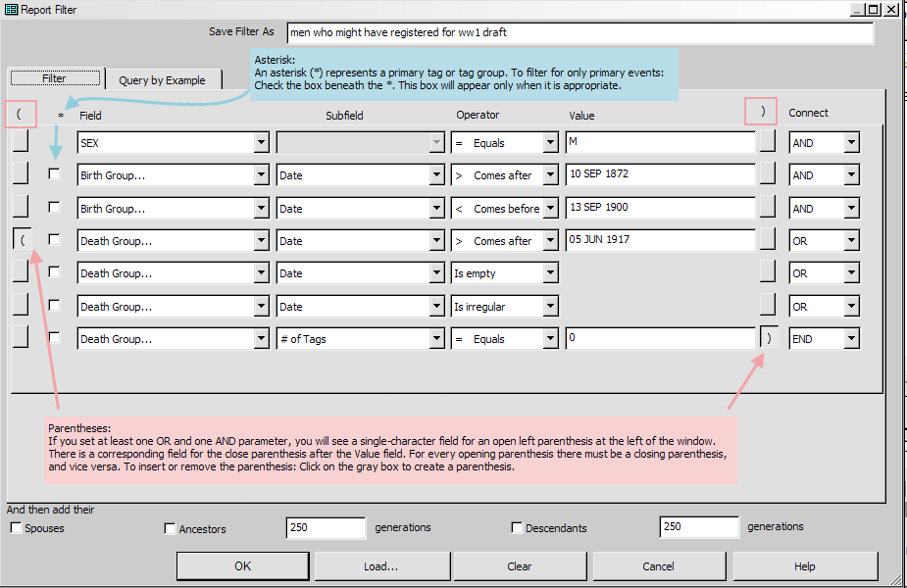Toggle left parenthesis on 10 SEP 1872 row

(x=21, y=173)
